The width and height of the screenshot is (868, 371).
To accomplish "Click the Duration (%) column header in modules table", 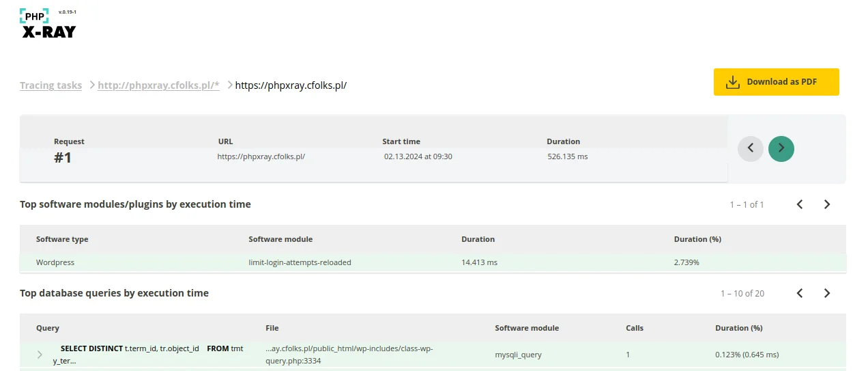I will click(x=697, y=239).
